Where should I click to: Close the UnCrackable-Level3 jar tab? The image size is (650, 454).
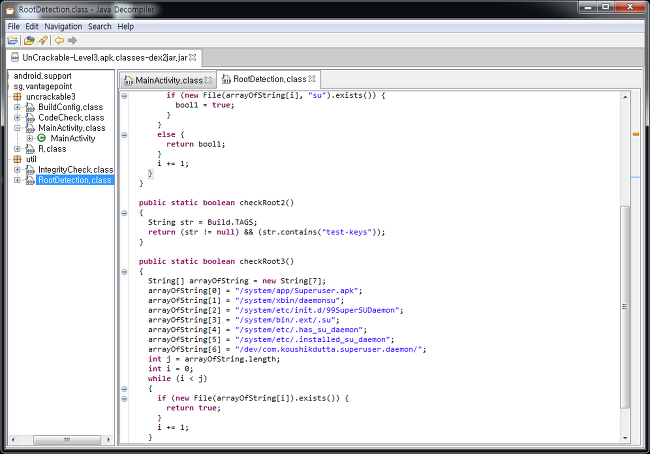point(193,58)
